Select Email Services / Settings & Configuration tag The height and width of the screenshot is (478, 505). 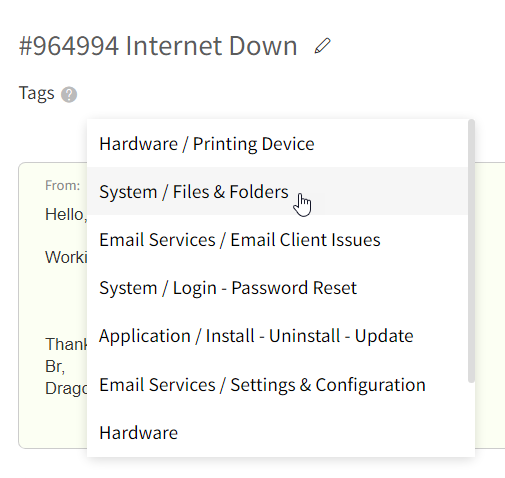click(277, 384)
